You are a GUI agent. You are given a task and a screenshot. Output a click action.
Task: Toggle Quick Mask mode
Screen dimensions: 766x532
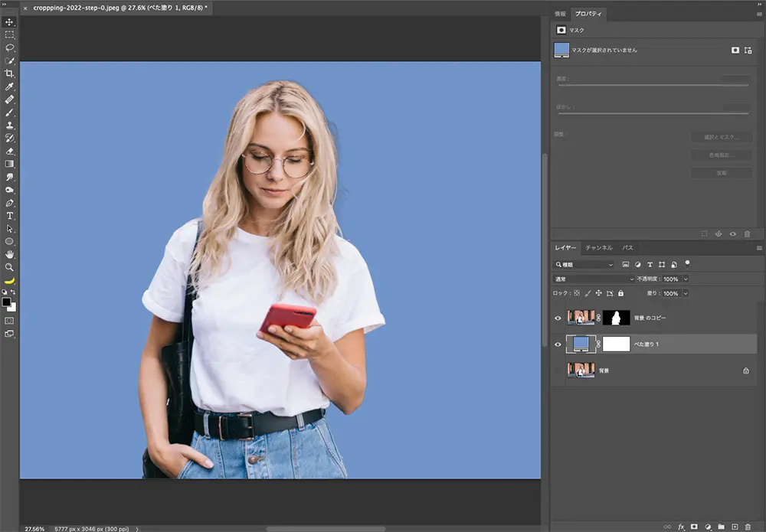pyautogui.click(x=9, y=321)
